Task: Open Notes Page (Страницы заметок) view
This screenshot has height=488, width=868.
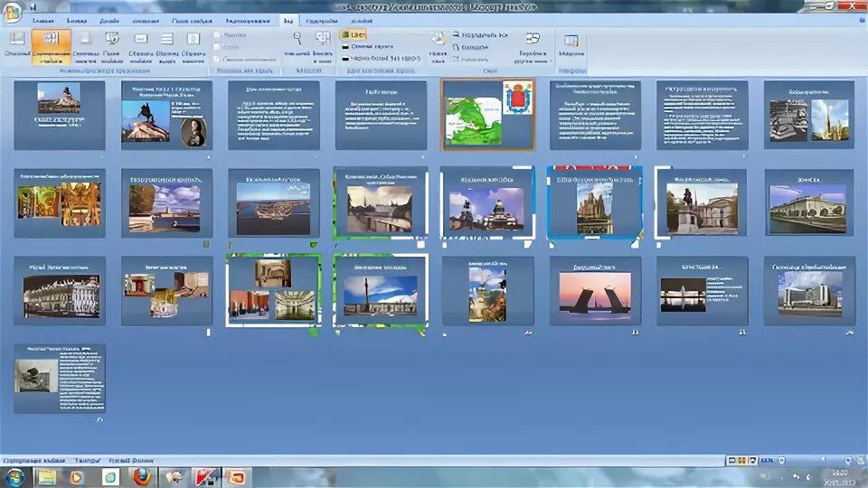Action: [x=85, y=46]
